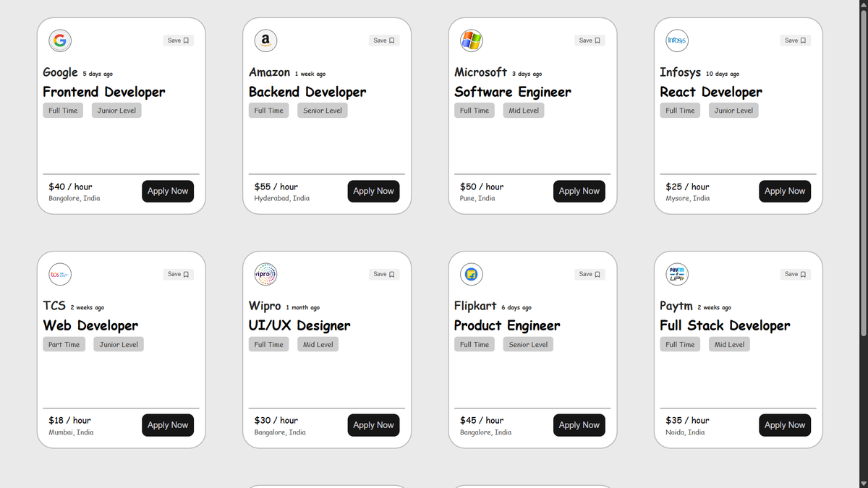Click Pune, India location text
Viewport: 868px width, 488px height.
[477, 198]
